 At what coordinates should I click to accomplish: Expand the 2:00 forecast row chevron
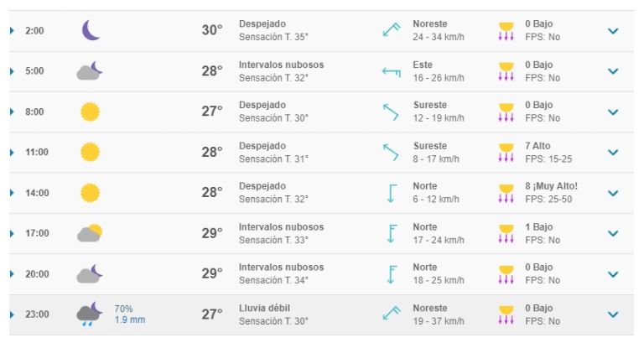pos(613,31)
